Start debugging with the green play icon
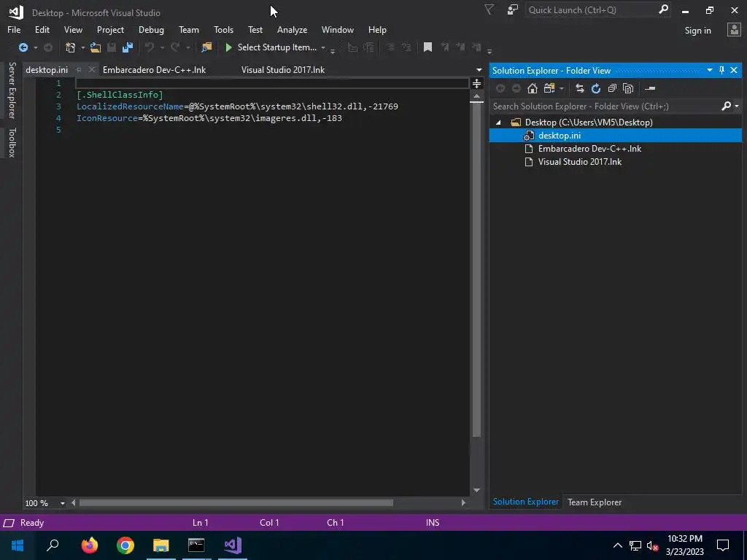The image size is (747, 560). (228, 47)
